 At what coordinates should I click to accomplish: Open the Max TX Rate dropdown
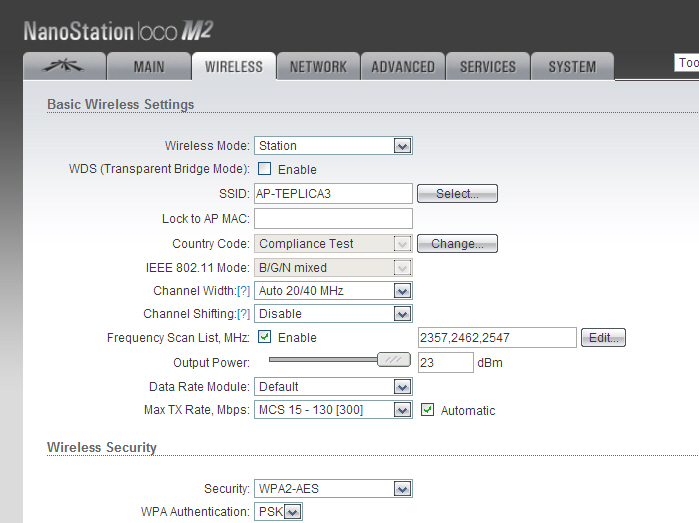[333, 410]
